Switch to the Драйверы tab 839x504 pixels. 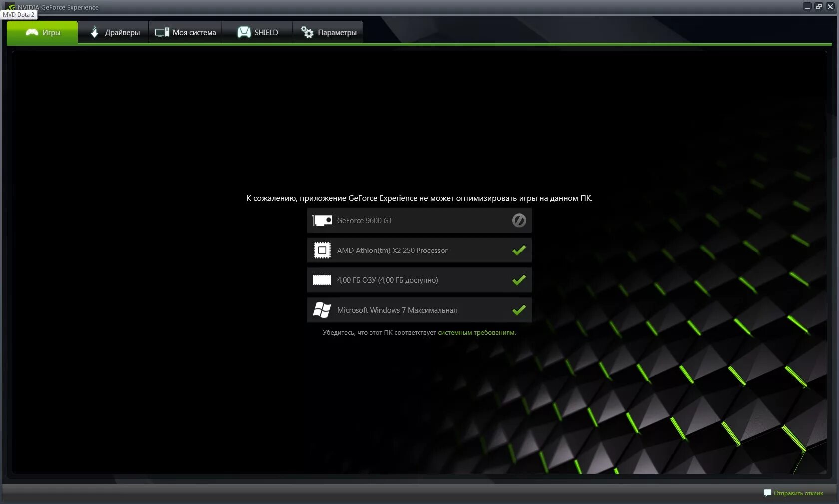pyautogui.click(x=114, y=32)
